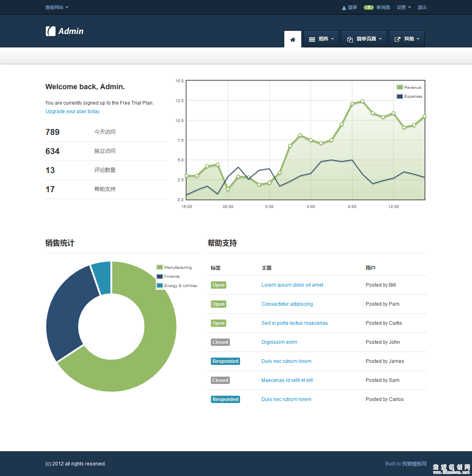Expand the 查看网站 dropdown
Screen dimensions: 472x476
pyautogui.click(x=57, y=7)
